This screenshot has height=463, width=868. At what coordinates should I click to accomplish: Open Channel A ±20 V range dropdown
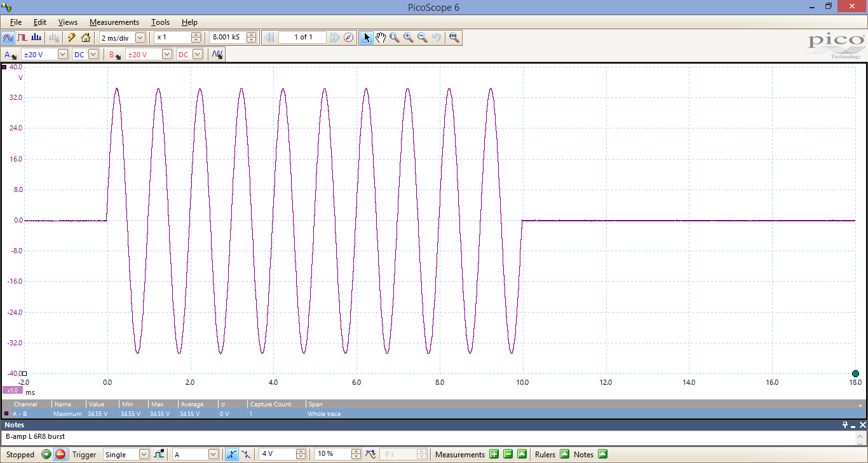click(62, 55)
